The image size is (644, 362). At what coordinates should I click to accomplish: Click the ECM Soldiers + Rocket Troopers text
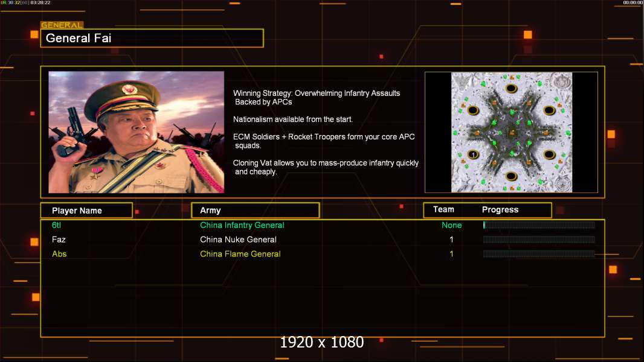(324, 141)
